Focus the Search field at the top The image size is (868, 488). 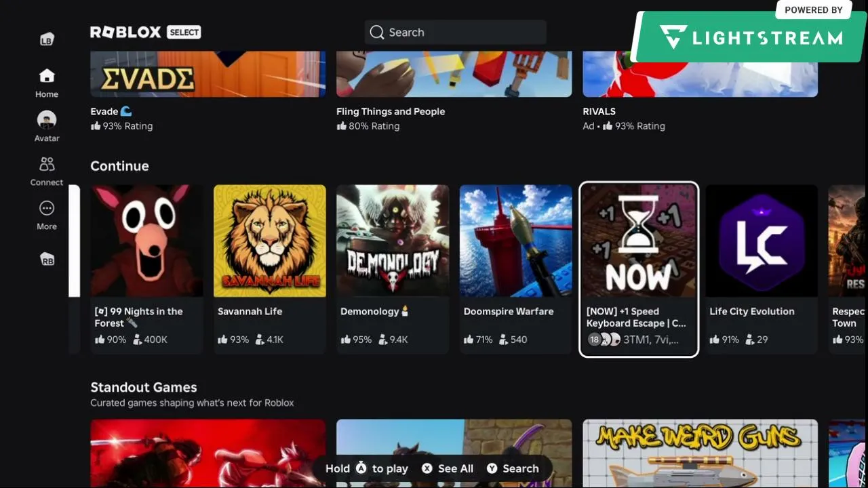point(455,33)
